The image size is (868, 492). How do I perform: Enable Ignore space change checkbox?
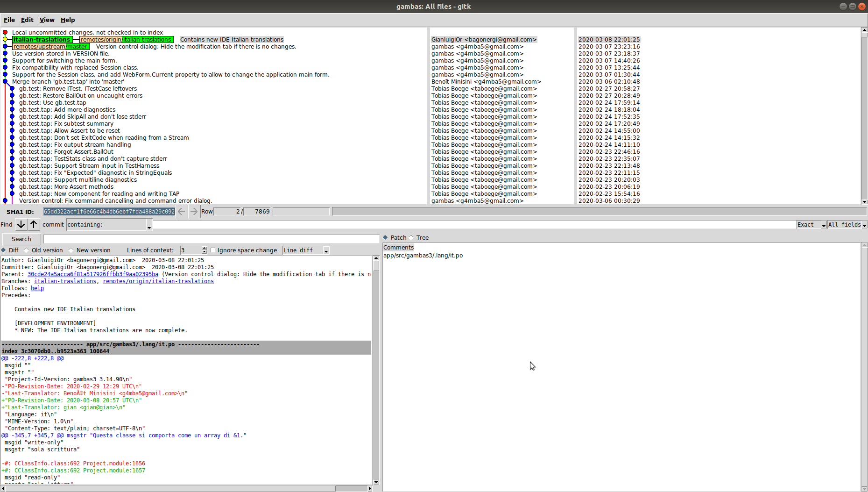point(213,250)
